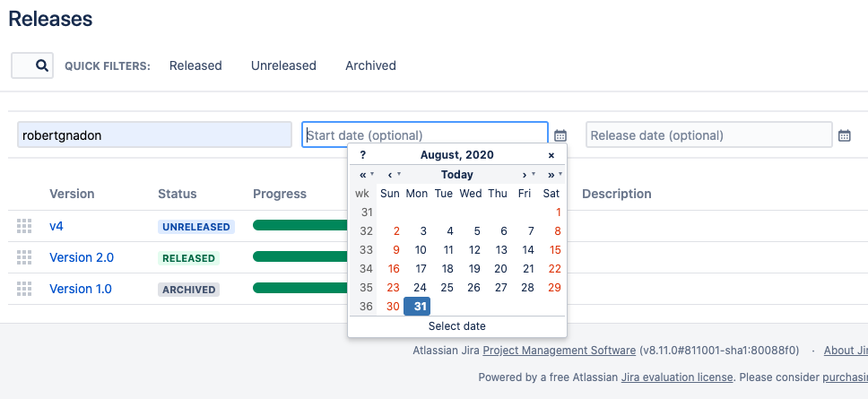Screen dimensions: 868x399
Task: Click the August, 2020 calendar title
Action: [x=456, y=155]
